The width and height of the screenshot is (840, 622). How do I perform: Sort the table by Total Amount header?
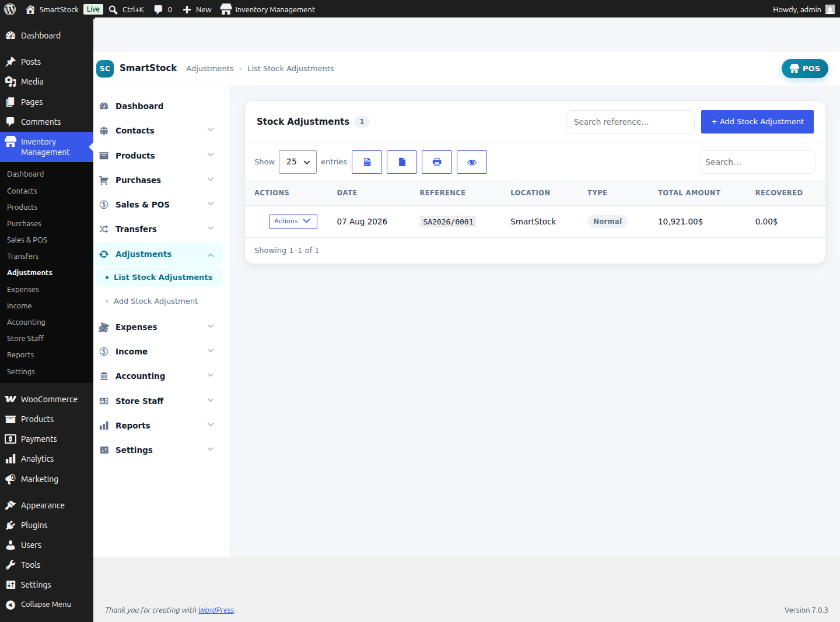point(689,193)
